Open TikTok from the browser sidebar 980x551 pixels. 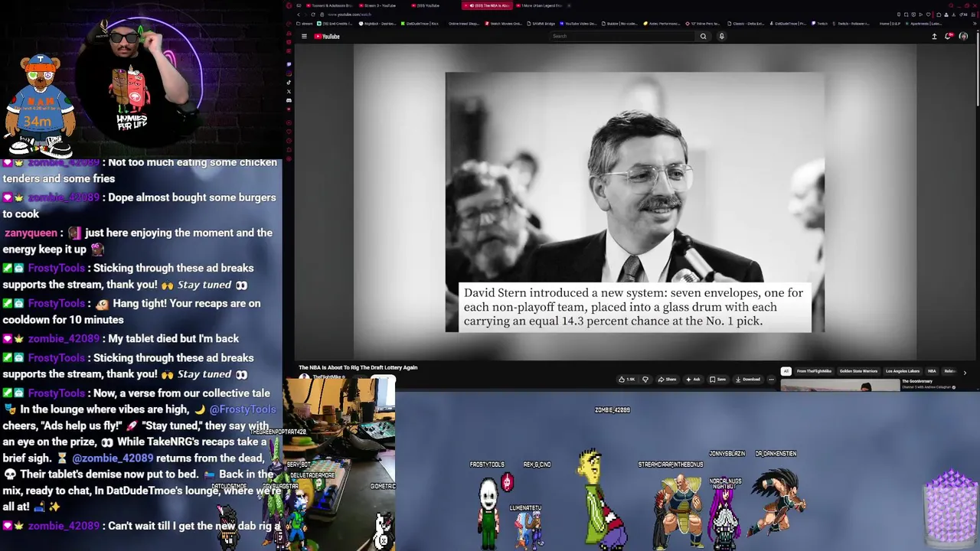(289, 83)
